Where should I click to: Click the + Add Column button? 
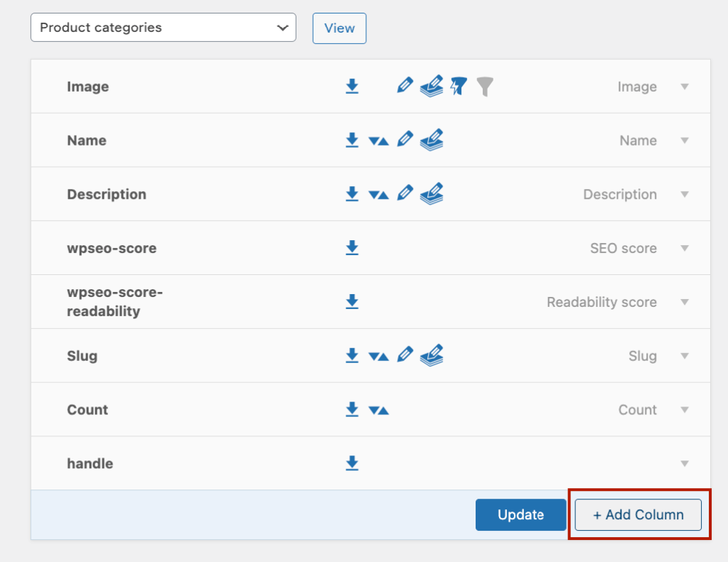pos(638,514)
